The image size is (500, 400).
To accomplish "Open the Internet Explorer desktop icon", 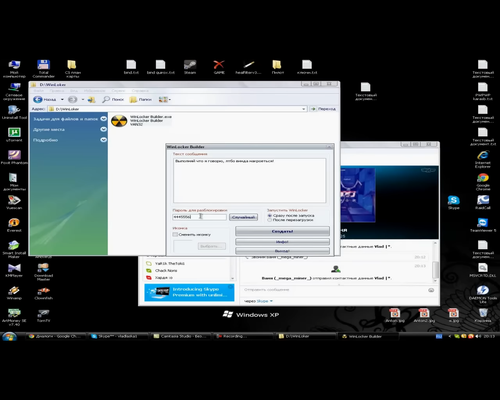I will click(x=483, y=159).
